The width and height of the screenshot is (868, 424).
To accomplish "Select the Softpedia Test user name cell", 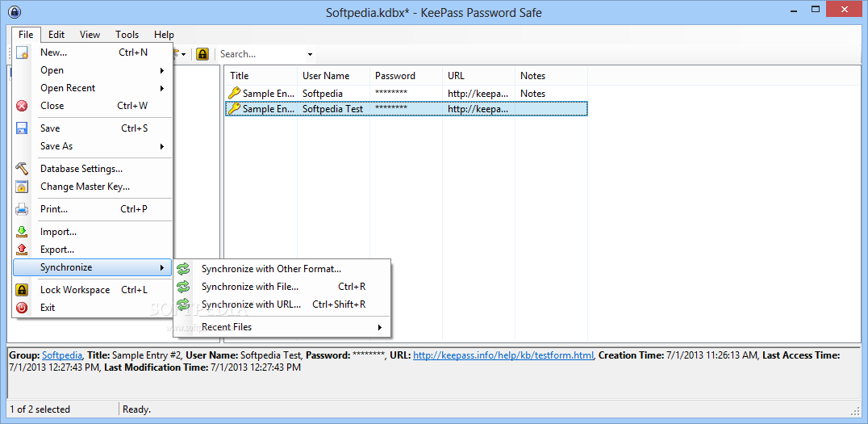I will 332,109.
